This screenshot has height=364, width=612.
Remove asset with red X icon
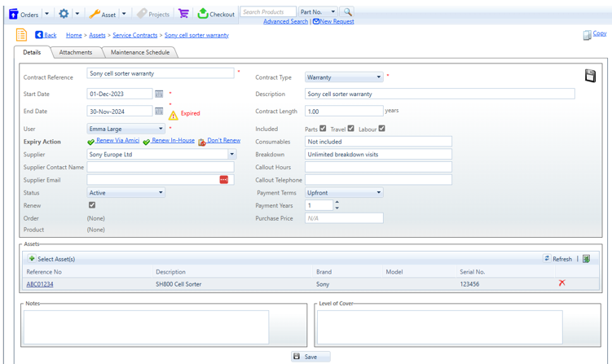pos(561,283)
